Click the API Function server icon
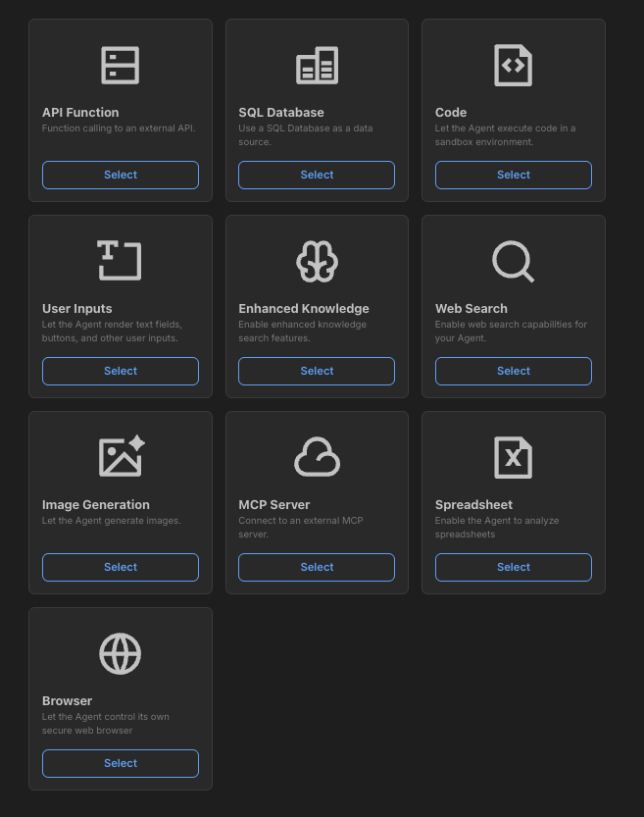 [x=121, y=65]
